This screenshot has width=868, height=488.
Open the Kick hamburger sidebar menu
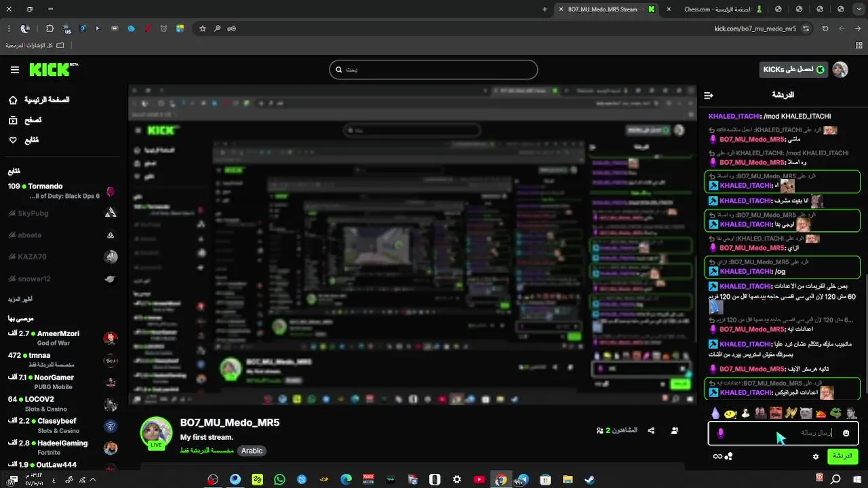[15, 70]
